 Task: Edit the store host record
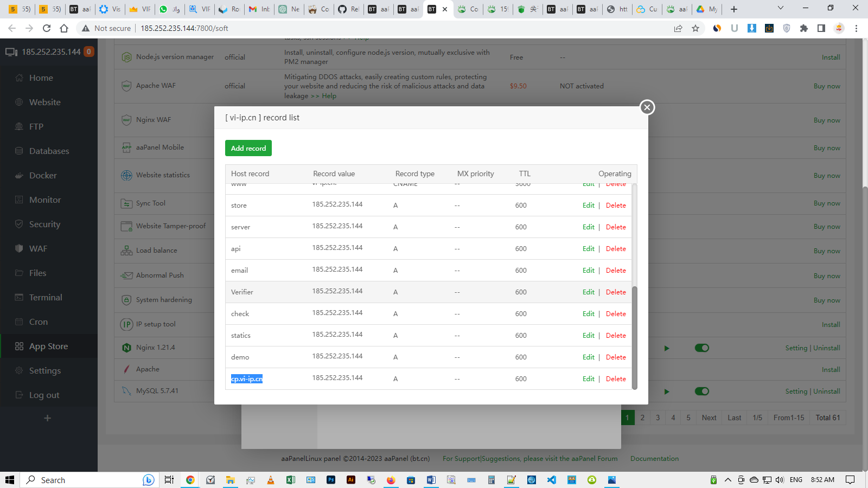pyautogui.click(x=588, y=206)
